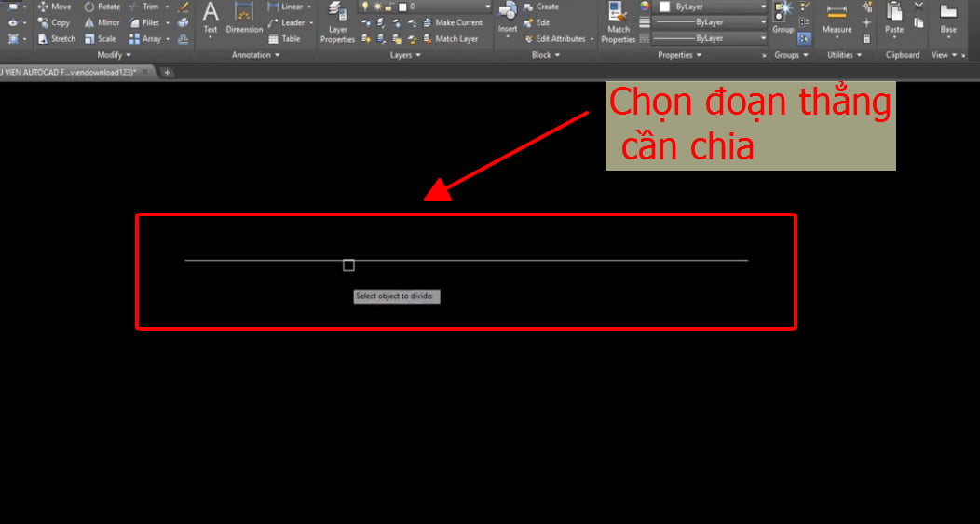Open the object color ByLayer dropdown
The image size is (980, 524).
[763, 7]
